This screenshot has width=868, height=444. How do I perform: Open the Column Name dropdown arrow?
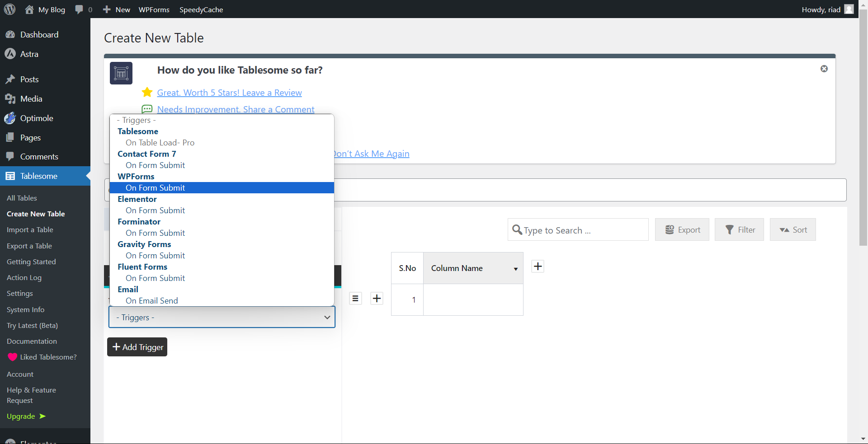click(515, 269)
